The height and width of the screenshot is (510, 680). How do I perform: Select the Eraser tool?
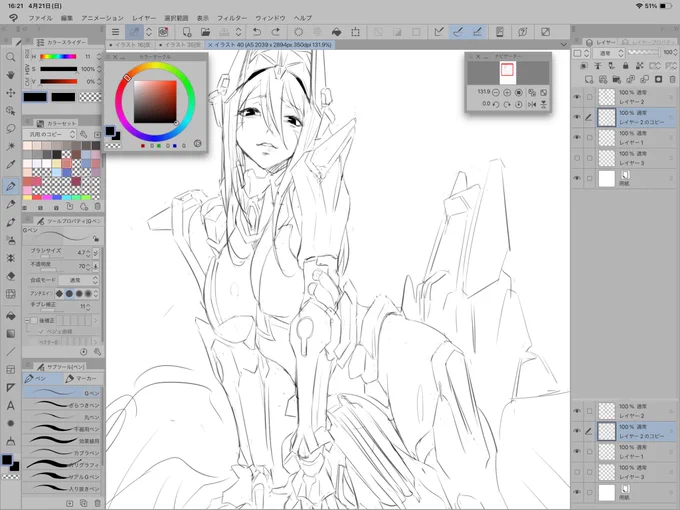[x=10, y=276]
